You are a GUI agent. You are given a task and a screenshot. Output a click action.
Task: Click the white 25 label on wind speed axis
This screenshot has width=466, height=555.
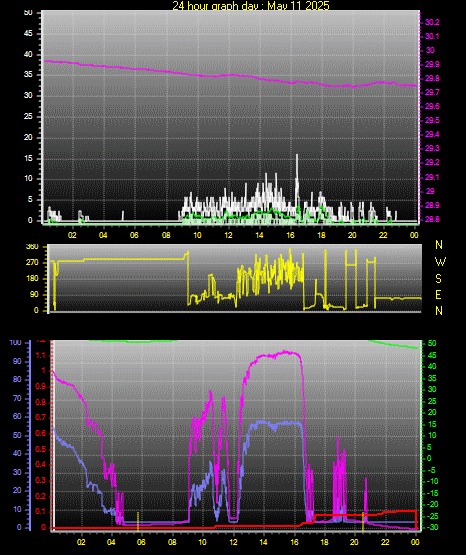(x=28, y=116)
